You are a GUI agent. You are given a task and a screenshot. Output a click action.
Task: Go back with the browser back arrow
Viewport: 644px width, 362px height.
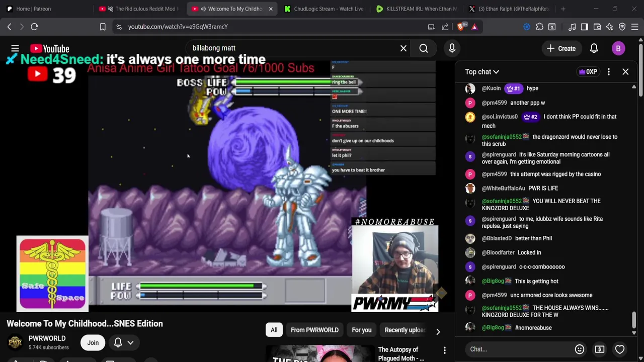(x=9, y=27)
